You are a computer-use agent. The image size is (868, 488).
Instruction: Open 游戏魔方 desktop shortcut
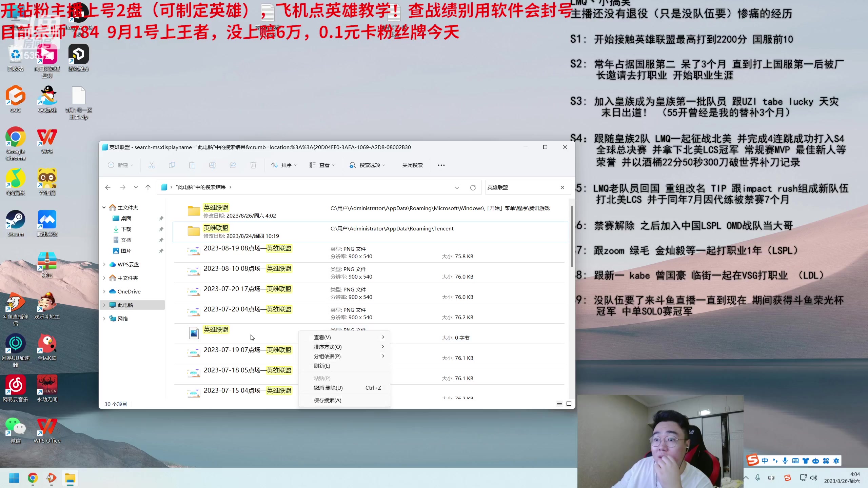click(79, 58)
